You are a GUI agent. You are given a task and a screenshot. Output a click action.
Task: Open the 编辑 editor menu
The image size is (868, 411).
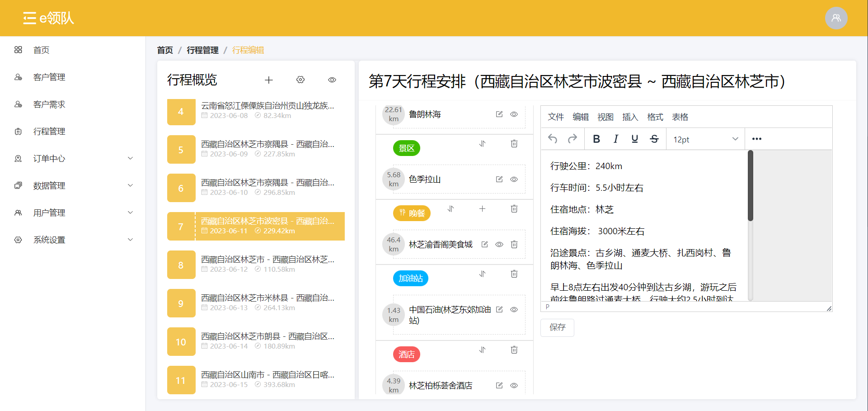click(x=581, y=117)
